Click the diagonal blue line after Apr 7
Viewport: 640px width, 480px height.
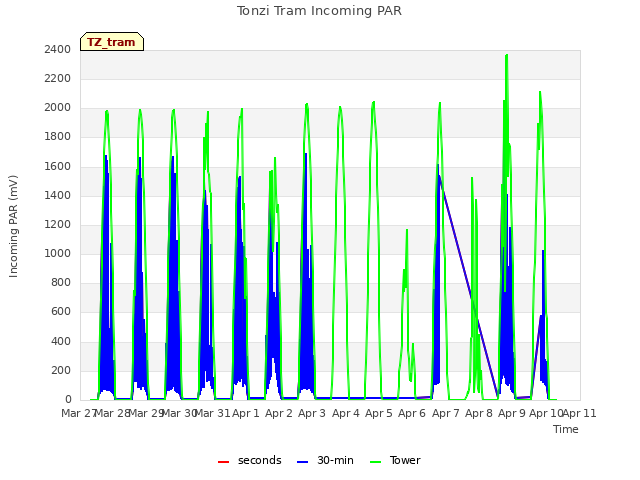pyautogui.click(x=468, y=286)
